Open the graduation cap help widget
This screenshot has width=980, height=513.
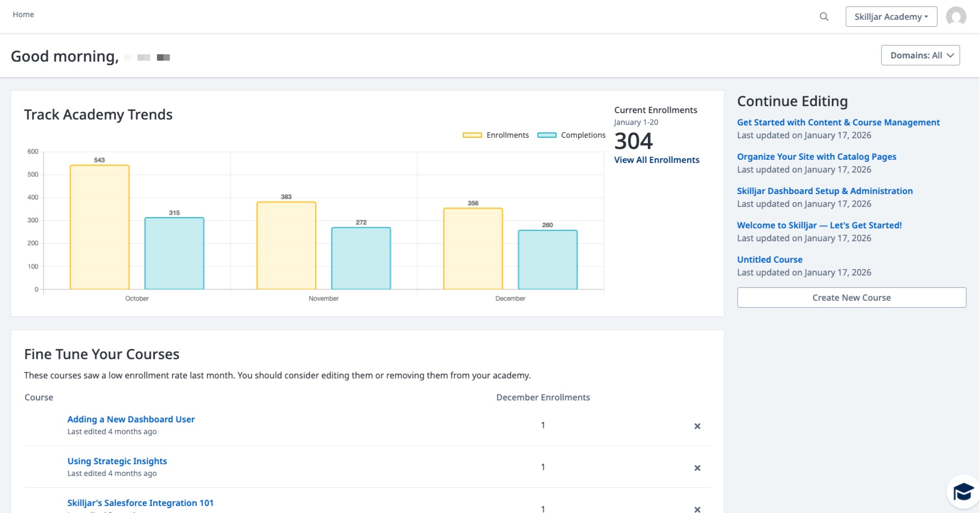[963, 491]
